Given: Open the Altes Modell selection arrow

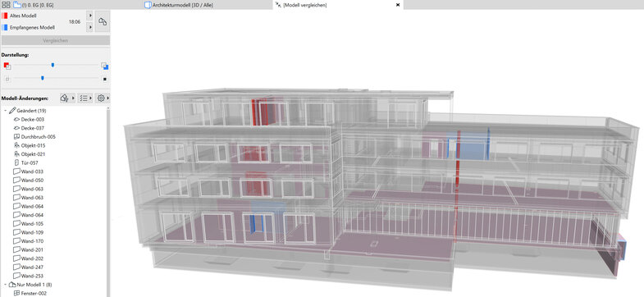Looking at the screenshot, I should pos(89,16).
